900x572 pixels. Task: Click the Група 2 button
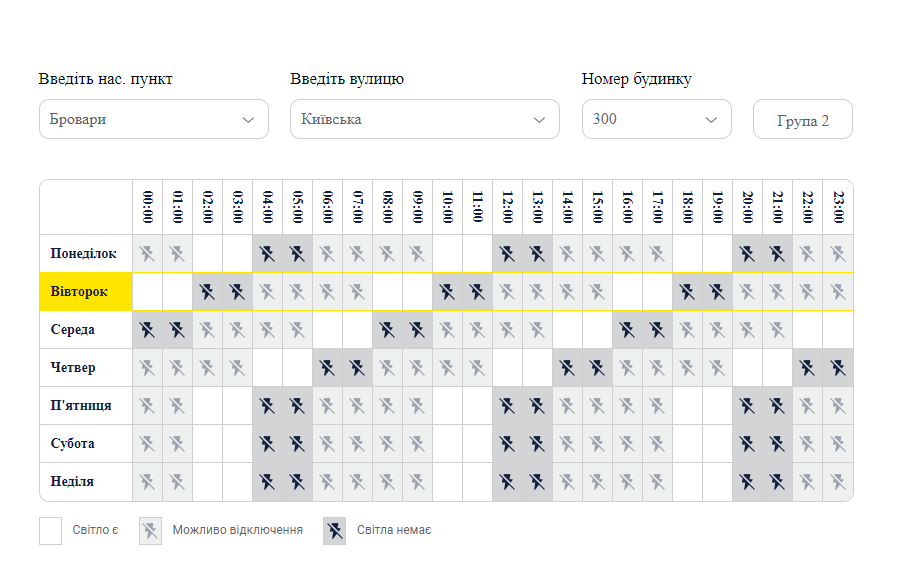(803, 119)
